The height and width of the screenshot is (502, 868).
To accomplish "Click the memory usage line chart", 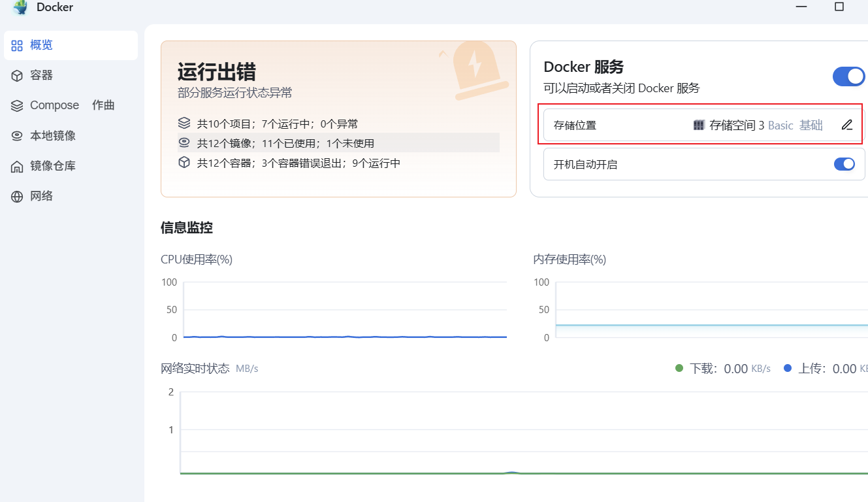I will [x=700, y=310].
